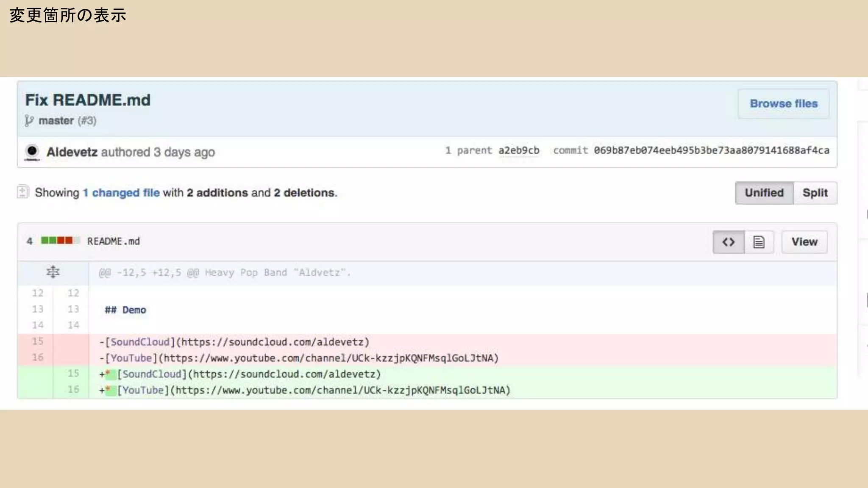The height and width of the screenshot is (488, 868).
Task: Click the View file button
Action: [x=804, y=242]
